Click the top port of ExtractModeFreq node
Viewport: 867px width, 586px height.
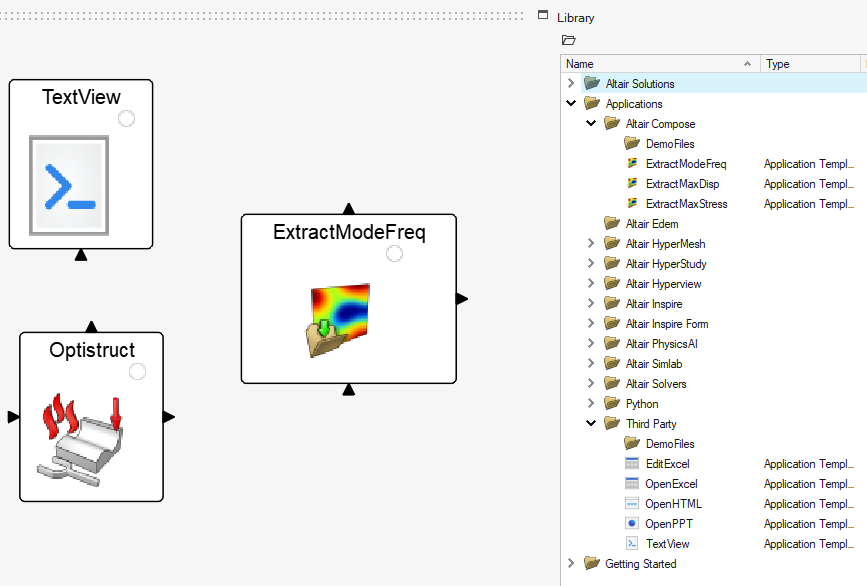coord(348,208)
